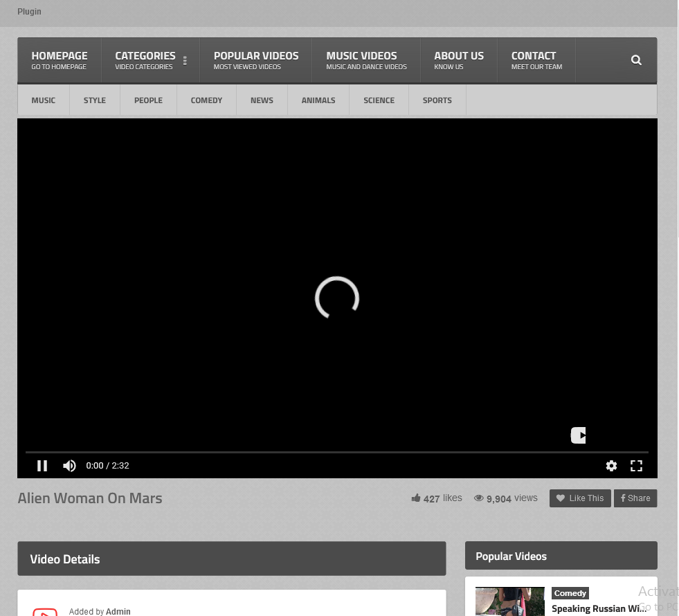Pause the video playback
The image size is (679, 616).
(42, 466)
